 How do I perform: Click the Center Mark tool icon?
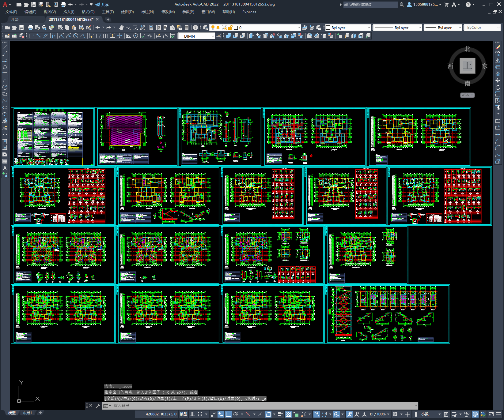[x=136, y=36]
